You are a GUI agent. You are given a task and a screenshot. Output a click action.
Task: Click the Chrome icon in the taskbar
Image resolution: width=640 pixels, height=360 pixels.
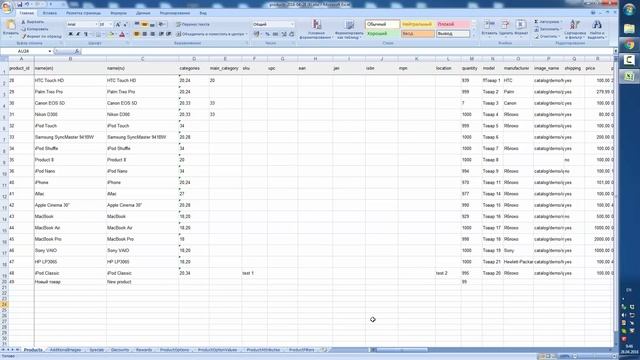point(629,44)
